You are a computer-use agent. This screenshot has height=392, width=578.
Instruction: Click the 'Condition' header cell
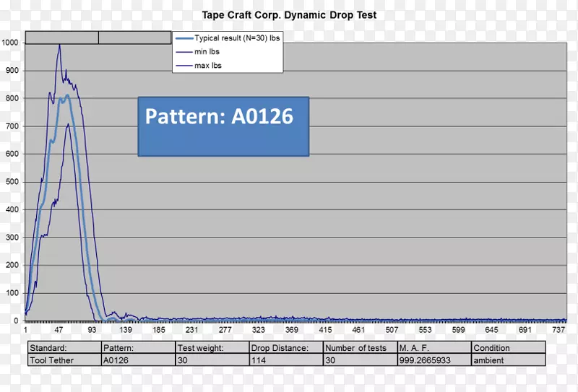point(509,348)
